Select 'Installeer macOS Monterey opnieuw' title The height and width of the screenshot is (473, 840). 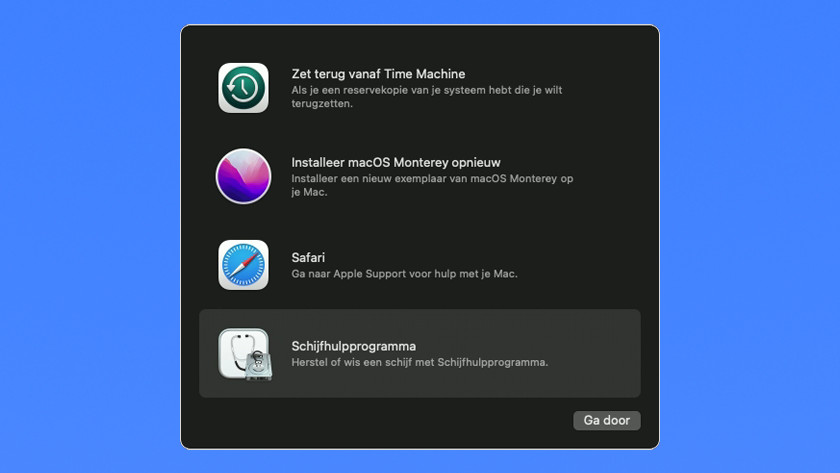(396, 162)
